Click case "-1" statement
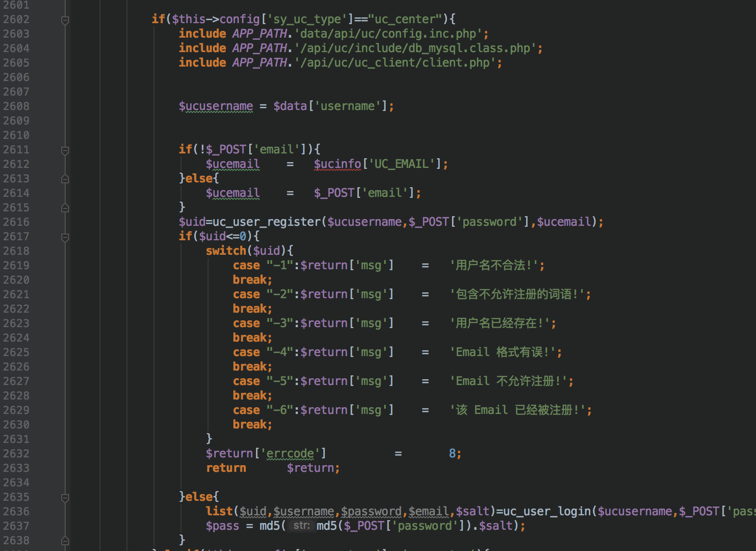This screenshot has width=756, height=551. click(x=263, y=265)
